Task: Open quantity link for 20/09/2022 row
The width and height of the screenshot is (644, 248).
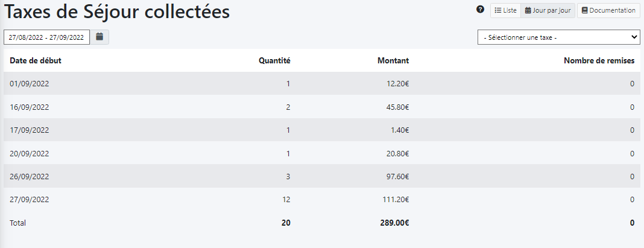Action: point(288,153)
